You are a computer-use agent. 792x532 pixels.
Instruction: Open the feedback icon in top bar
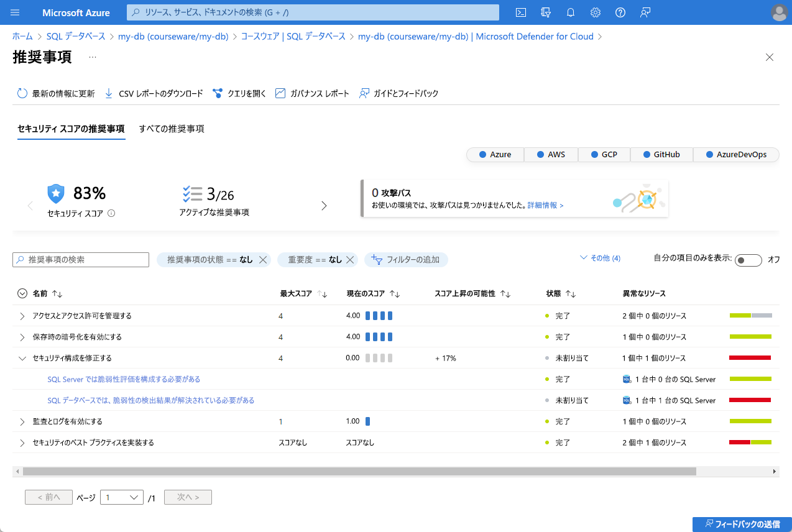pyautogui.click(x=645, y=12)
